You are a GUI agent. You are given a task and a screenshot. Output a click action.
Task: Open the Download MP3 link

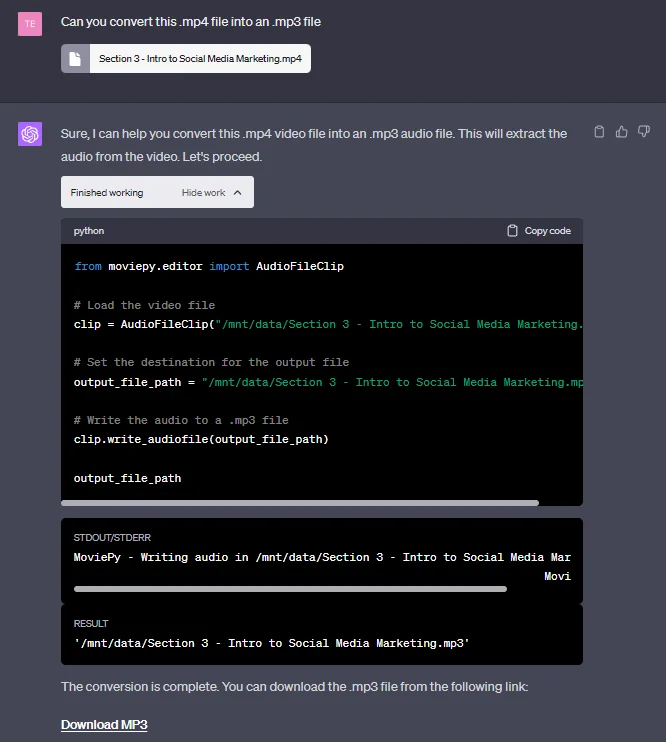(104, 724)
